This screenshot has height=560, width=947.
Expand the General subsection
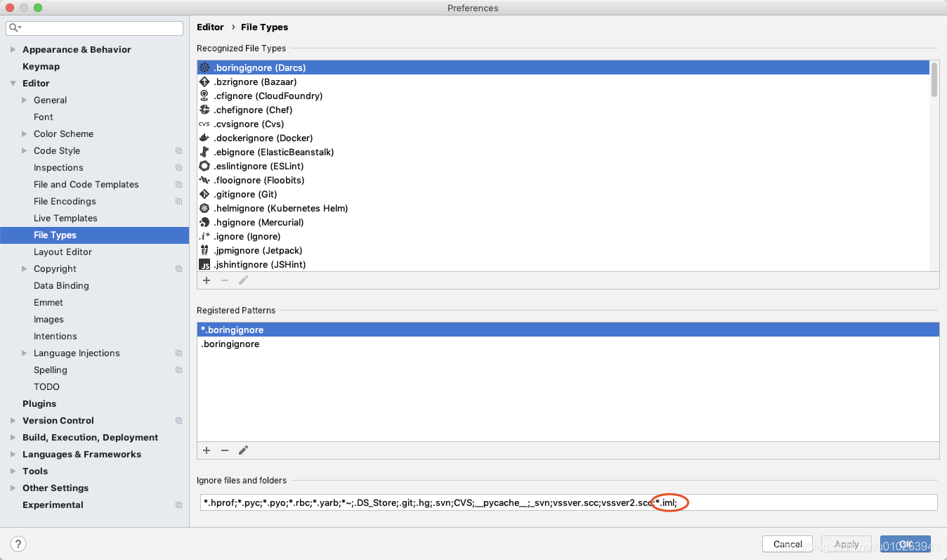pyautogui.click(x=25, y=100)
